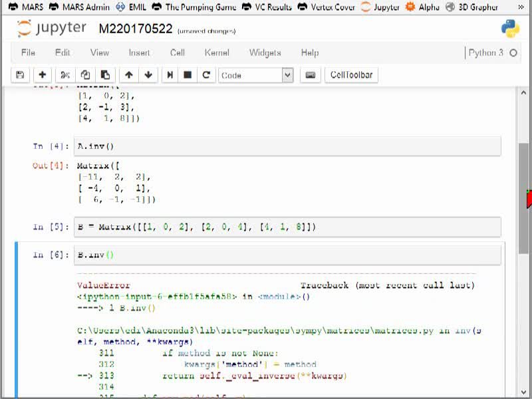Interrupt kernel with the stop square
The width and height of the screenshot is (532, 399).
(188, 75)
